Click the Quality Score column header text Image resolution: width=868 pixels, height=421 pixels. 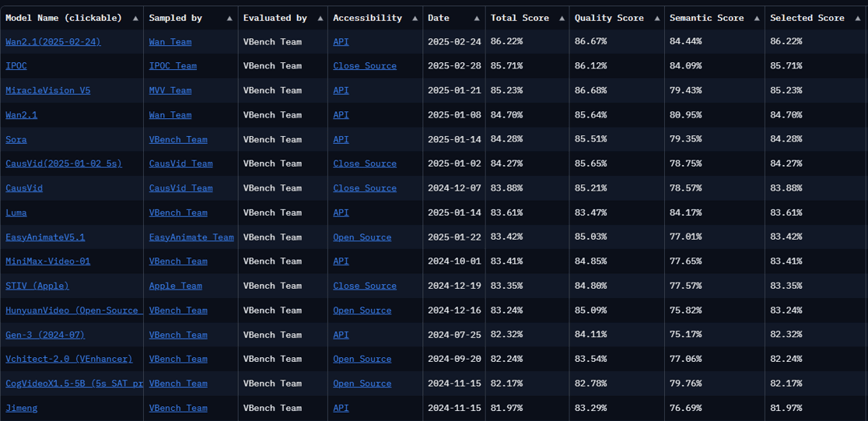[x=609, y=18]
